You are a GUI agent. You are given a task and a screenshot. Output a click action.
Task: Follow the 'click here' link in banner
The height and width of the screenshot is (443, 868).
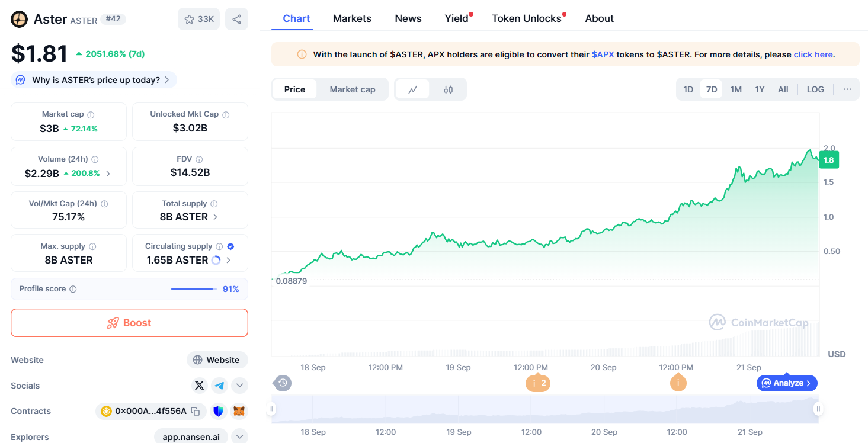[x=813, y=54]
